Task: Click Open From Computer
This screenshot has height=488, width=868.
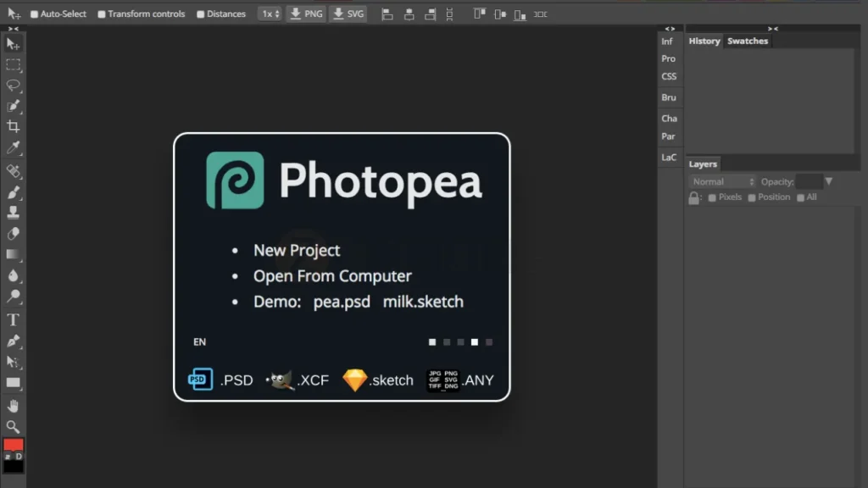Action: (x=332, y=275)
